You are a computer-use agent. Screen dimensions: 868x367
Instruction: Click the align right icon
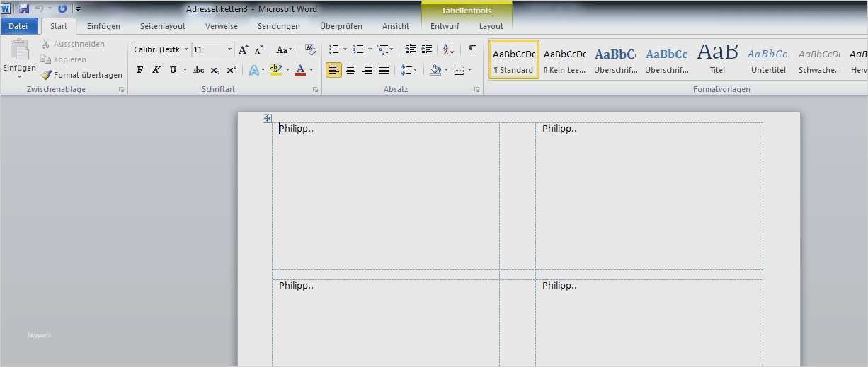coord(367,70)
